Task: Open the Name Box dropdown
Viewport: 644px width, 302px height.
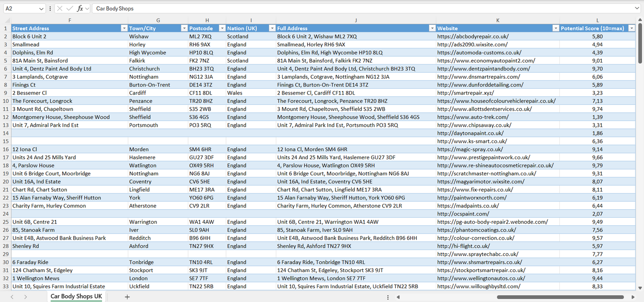Action: tap(41, 8)
